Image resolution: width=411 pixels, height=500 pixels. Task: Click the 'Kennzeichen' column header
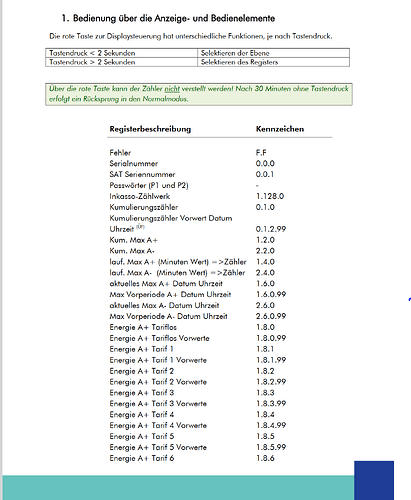[x=280, y=129]
